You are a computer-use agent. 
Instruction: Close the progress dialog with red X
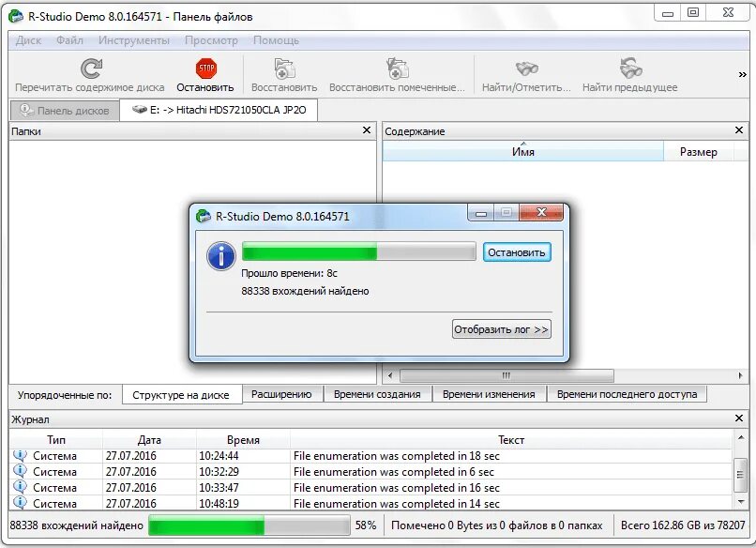point(541,212)
